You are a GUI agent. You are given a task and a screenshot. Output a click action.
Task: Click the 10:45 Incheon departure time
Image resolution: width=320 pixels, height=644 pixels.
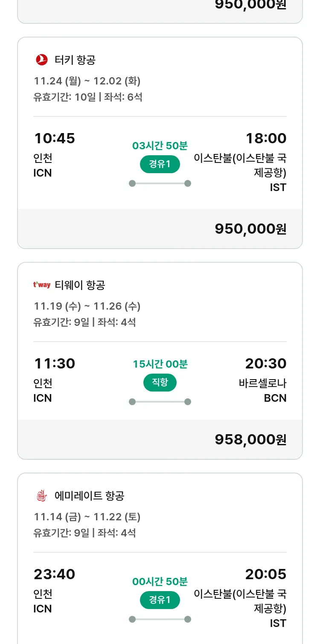pyautogui.click(x=55, y=139)
